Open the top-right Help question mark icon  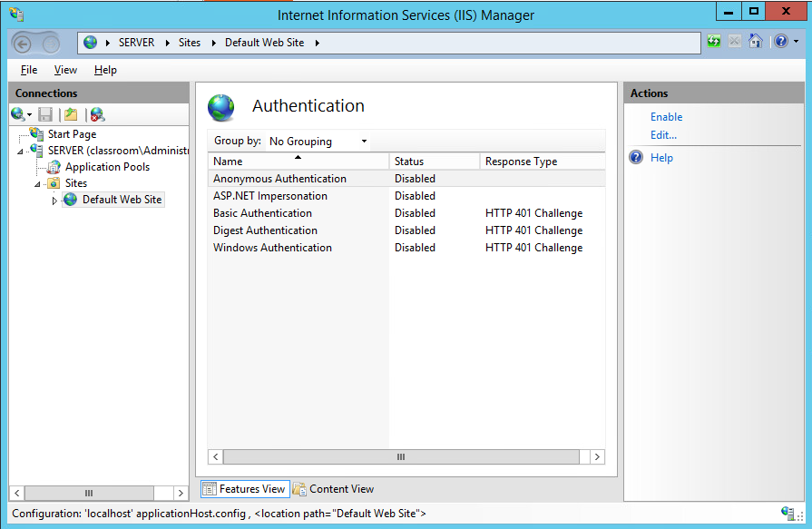pos(781,41)
